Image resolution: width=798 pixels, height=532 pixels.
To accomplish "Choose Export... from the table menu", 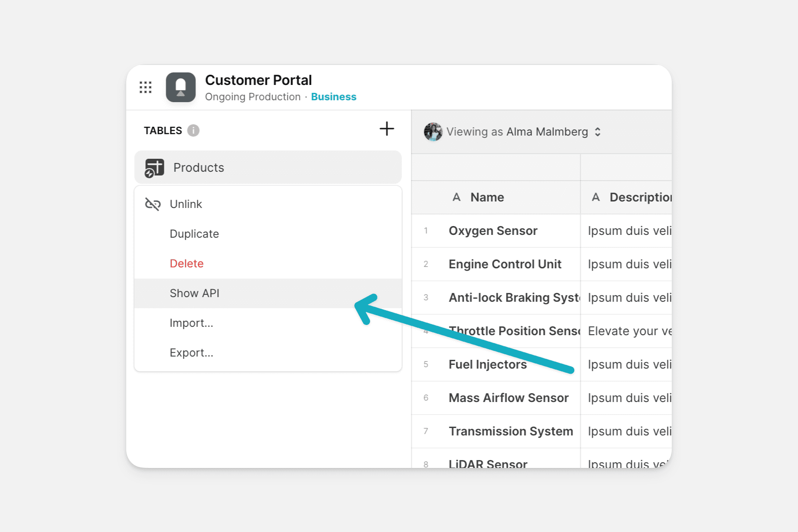I will (x=191, y=353).
